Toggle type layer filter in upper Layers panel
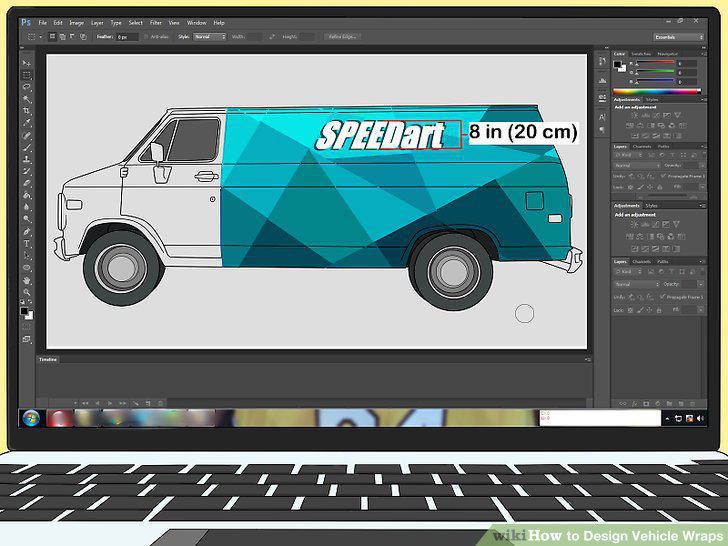 (x=672, y=155)
